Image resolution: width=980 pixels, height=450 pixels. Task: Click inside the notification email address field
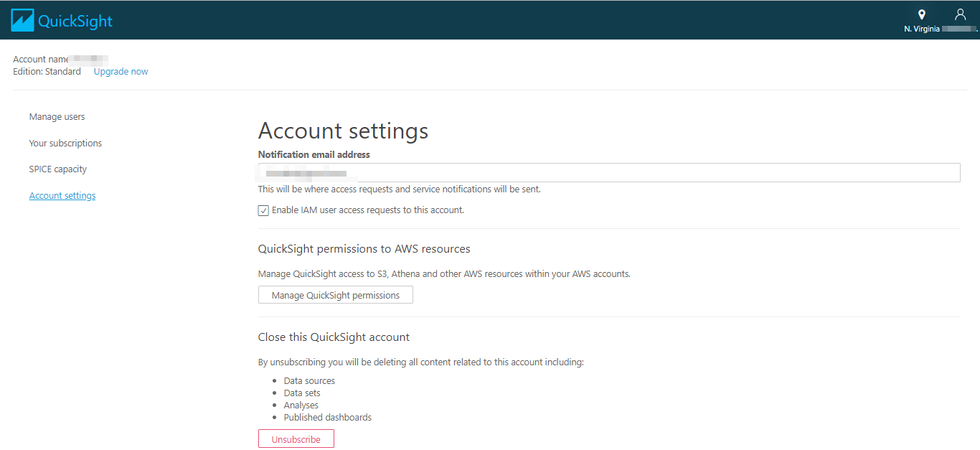point(502,172)
